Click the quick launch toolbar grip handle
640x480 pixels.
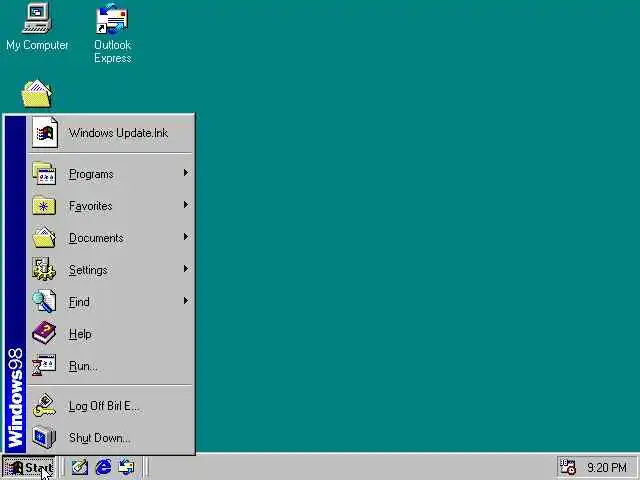click(62, 467)
